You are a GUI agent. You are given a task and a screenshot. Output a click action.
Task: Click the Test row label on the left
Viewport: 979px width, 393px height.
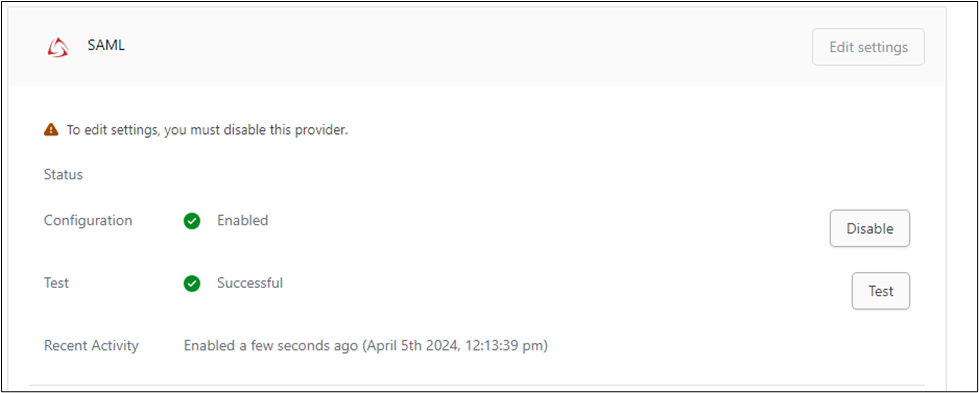coord(56,283)
